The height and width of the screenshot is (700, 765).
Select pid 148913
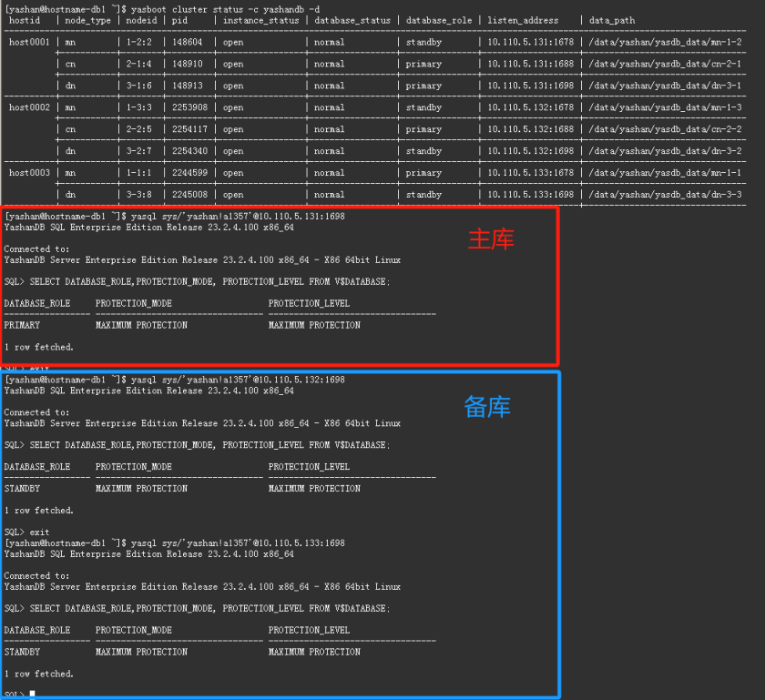[187, 86]
